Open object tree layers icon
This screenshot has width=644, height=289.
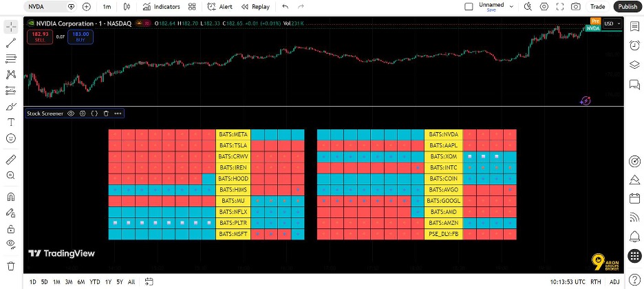click(x=634, y=65)
